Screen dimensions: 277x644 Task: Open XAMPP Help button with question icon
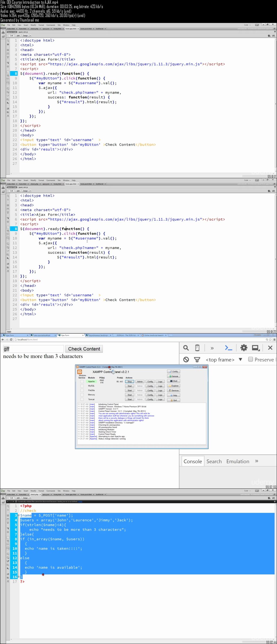(173, 395)
